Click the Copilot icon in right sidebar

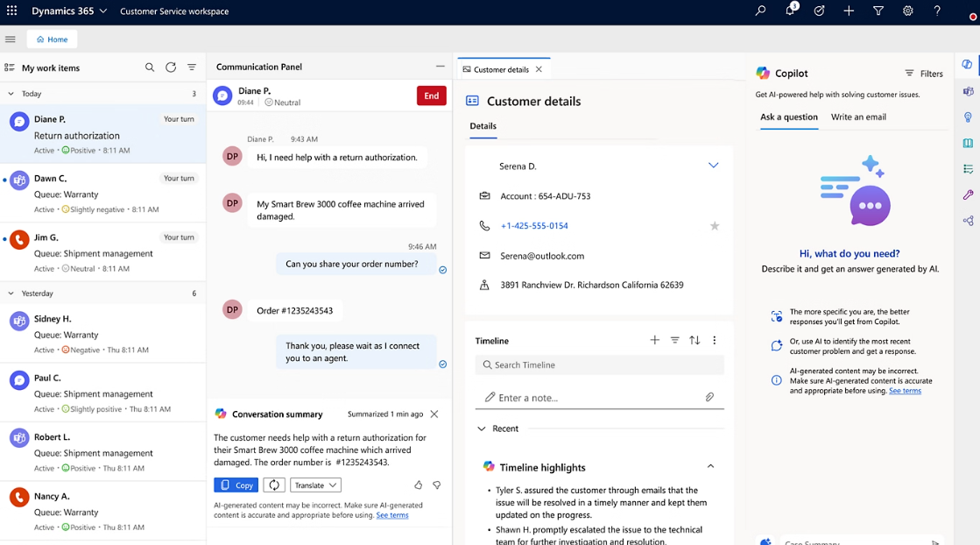pyautogui.click(x=968, y=64)
